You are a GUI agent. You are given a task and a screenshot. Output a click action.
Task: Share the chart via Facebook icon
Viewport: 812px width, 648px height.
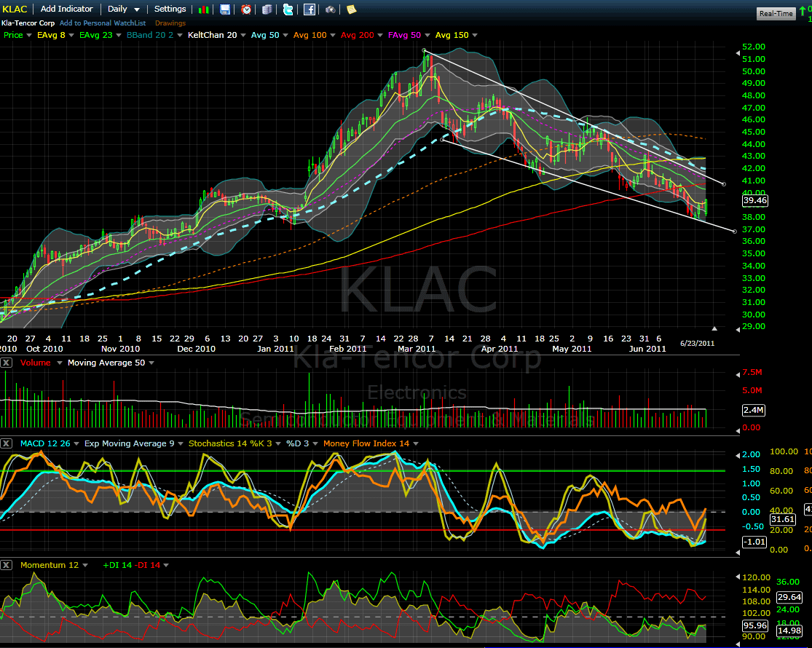[310, 9]
